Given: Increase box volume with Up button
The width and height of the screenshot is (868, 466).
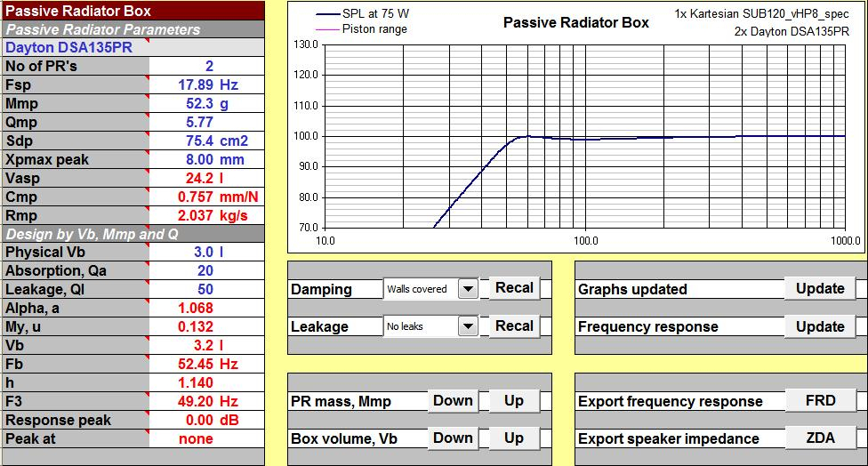Looking at the screenshot, I should point(514,438).
